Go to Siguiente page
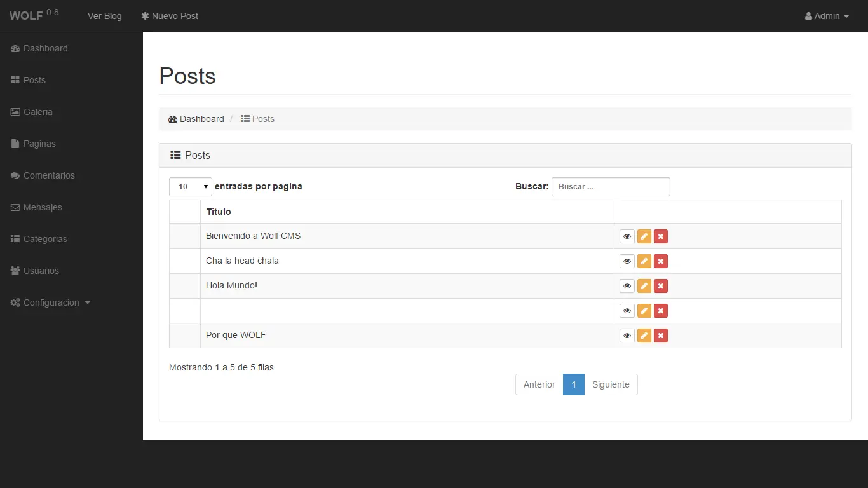The image size is (868, 488). 611,384
